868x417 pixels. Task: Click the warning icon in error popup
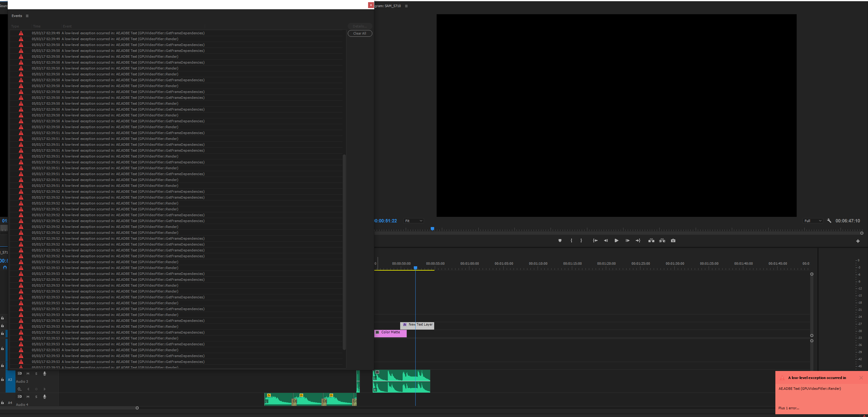pyautogui.click(x=782, y=378)
